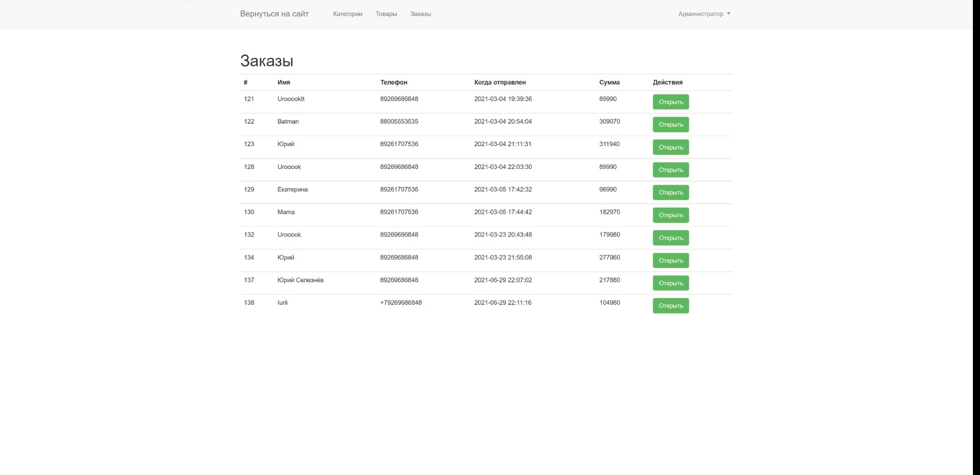Click the phone number +79269686848
980x475 pixels.
point(401,302)
